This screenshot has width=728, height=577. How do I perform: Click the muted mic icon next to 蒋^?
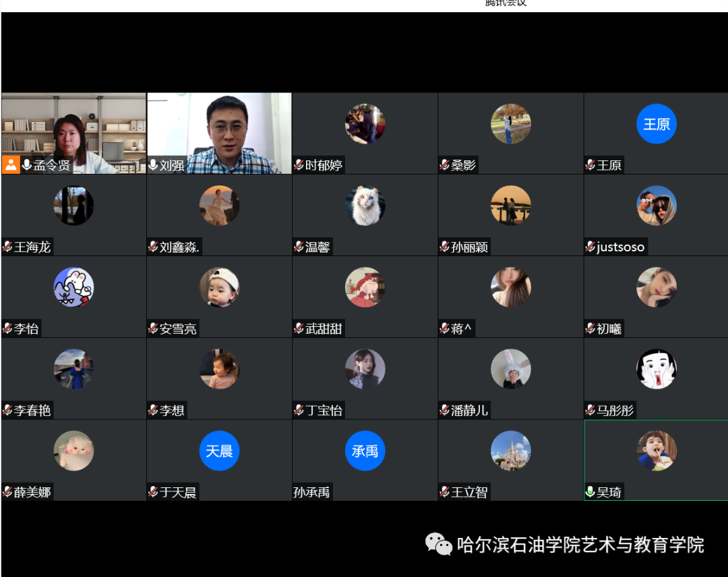[x=444, y=329]
